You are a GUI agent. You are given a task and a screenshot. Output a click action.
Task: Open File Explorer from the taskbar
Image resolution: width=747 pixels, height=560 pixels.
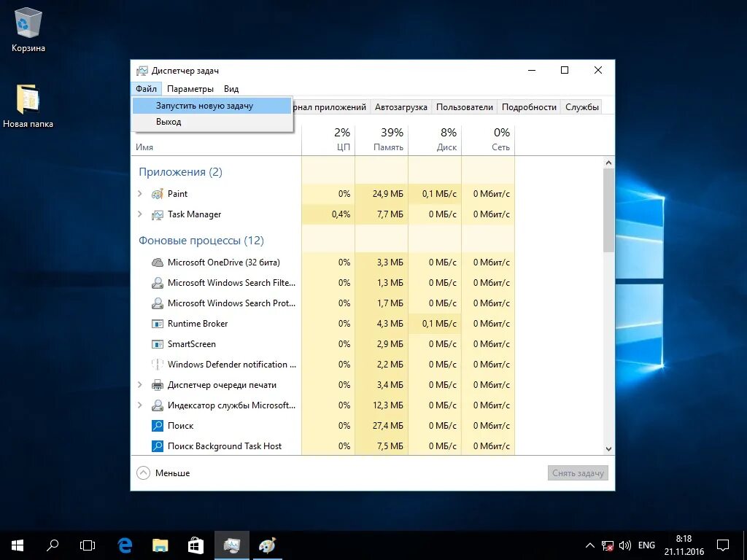pos(160,545)
